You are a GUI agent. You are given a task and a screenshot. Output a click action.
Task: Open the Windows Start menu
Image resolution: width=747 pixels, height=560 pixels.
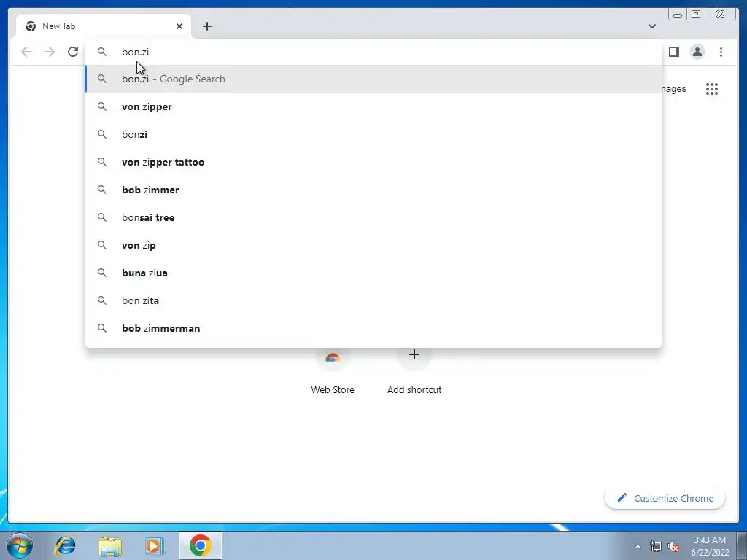point(20,545)
